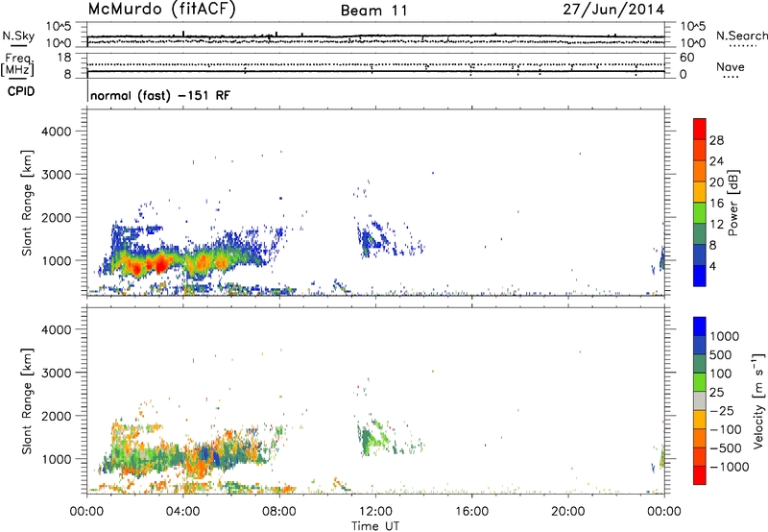Pick the blue top segment of velocity colorbar
Image resolution: width=768 pixels, height=532 pixels.
(x=700, y=326)
